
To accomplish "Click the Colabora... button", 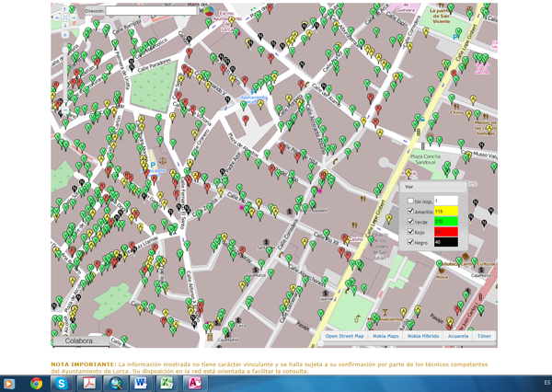I will click(80, 340).
